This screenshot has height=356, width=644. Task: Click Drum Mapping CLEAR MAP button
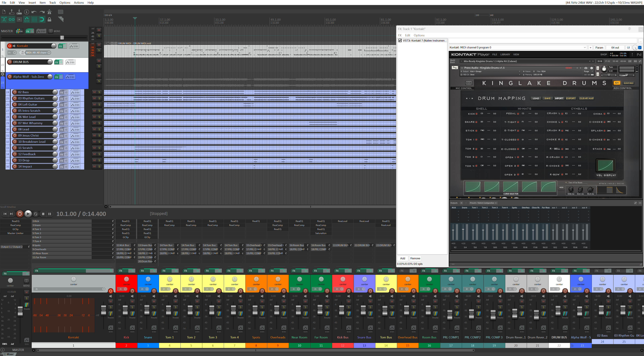[586, 98]
